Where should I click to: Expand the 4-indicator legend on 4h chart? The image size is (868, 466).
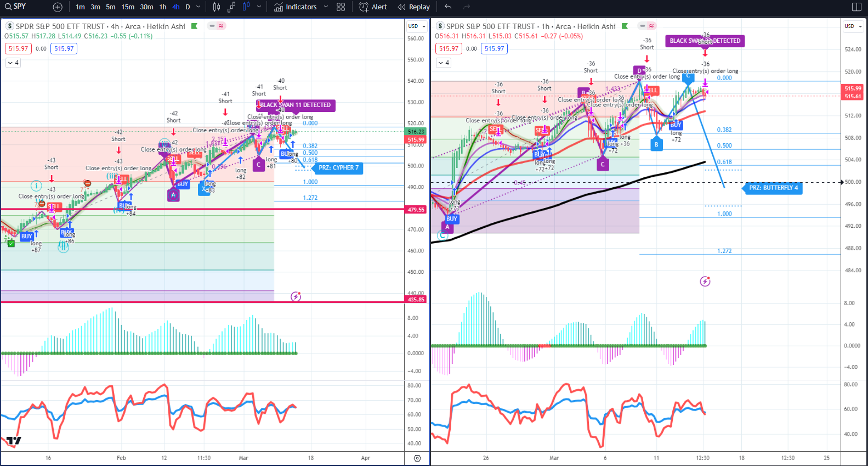(13, 63)
